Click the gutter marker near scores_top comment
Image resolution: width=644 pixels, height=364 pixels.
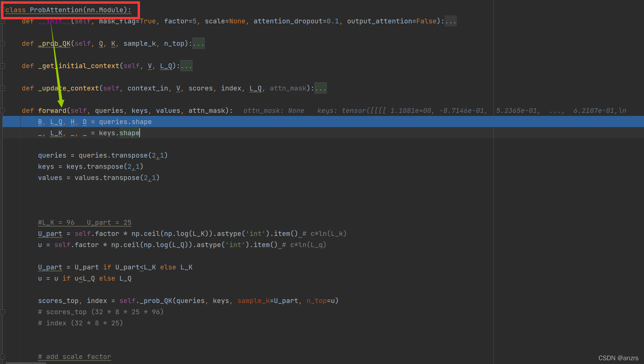(3, 311)
